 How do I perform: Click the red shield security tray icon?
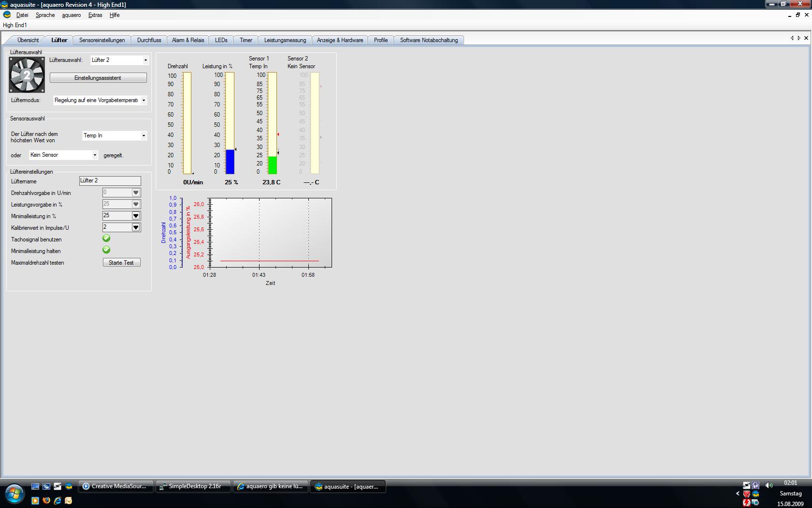[747, 494]
